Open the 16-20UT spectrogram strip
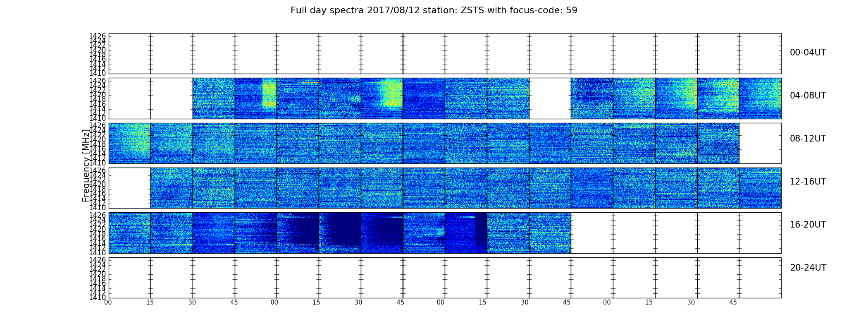This screenshot has height=331, width=868. click(445, 233)
